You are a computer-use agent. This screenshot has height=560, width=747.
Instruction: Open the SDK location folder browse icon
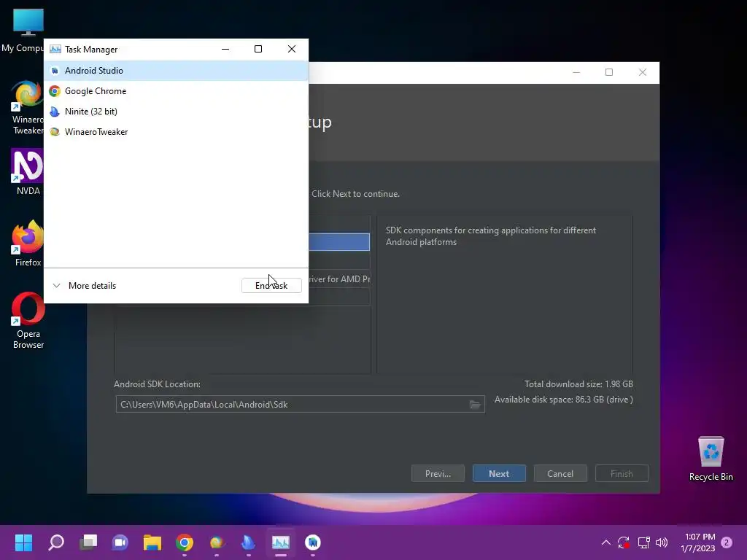point(475,404)
